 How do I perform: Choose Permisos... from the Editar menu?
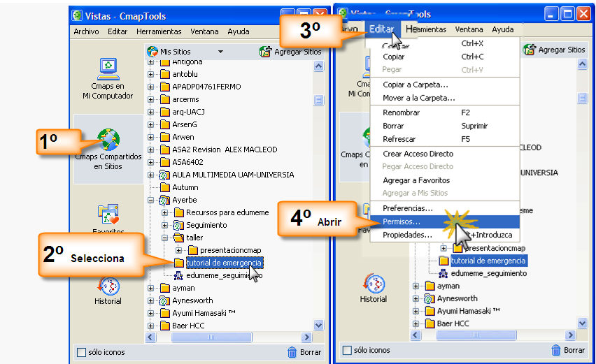point(402,221)
